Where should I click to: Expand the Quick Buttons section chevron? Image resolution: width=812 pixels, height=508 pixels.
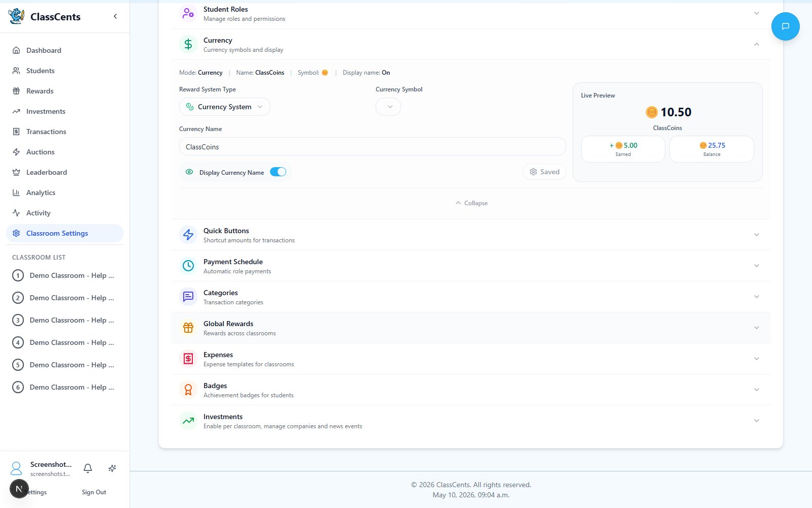tap(757, 235)
